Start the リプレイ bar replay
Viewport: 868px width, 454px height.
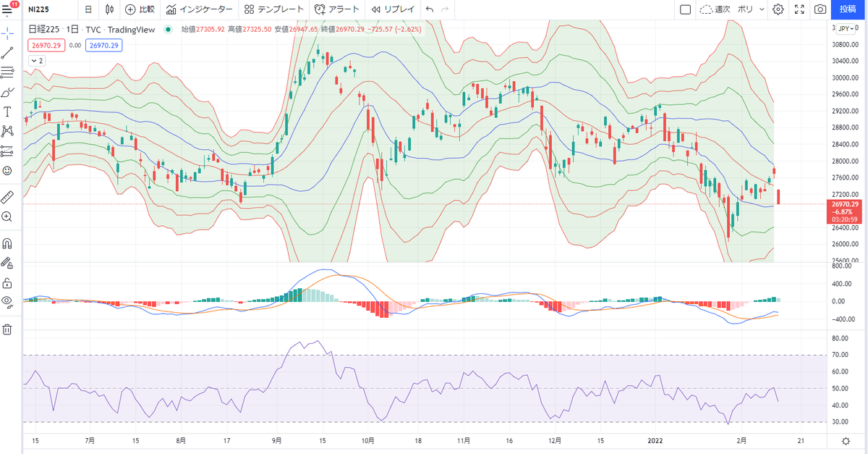pos(393,9)
